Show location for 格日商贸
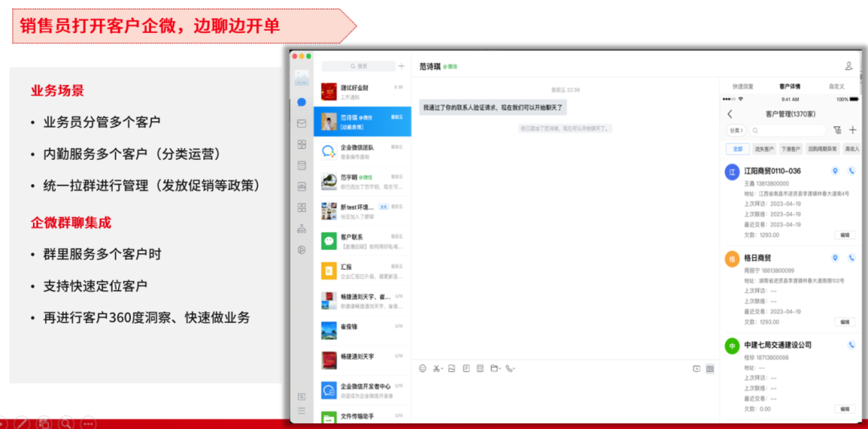This screenshot has width=868, height=429. pyautogui.click(x=835, y=258)
